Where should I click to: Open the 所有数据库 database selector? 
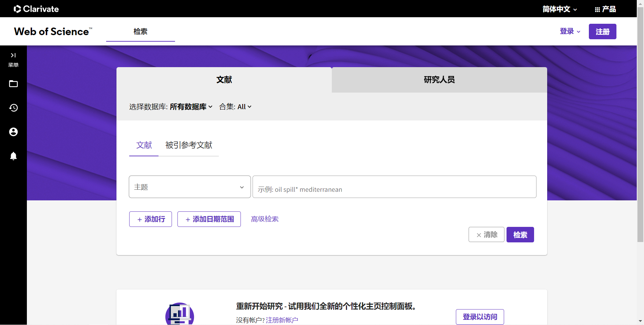coord(191,107)
